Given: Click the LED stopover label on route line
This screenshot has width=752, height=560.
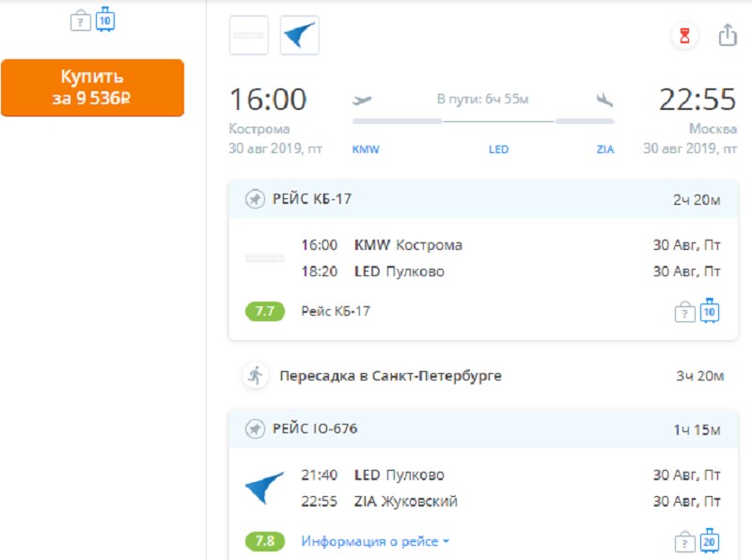Looking at the screenshot, I should [498, 149].
